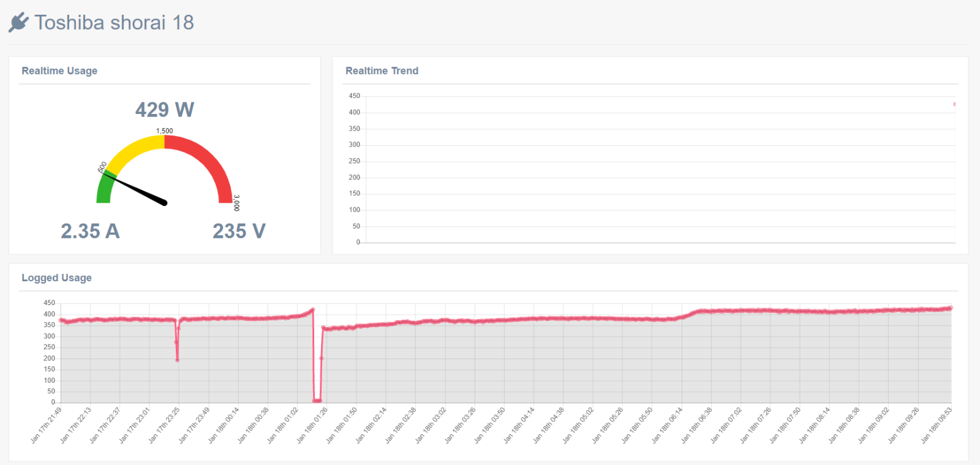Click the first data point in Logged Usage
This screenshot has width=980, height=465.
(x=61, y=319)
